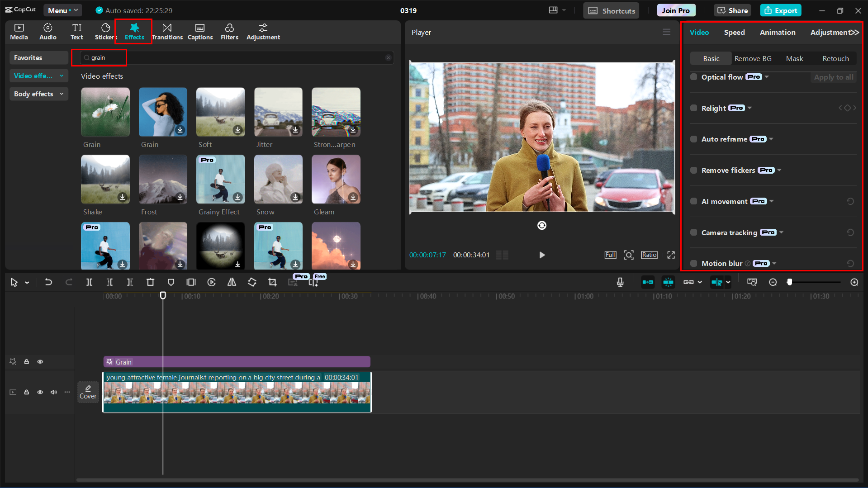Click the Join Pro button

click(x=675, y=10)
